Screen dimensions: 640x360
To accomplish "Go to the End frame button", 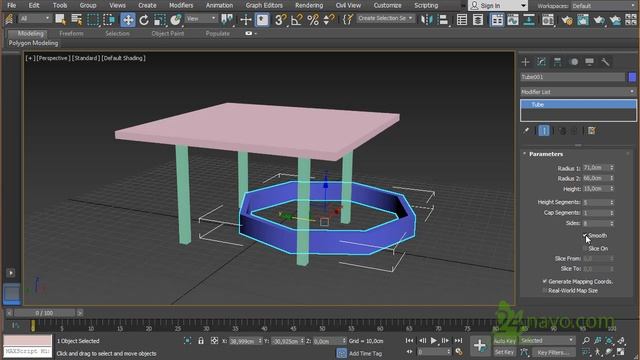I will click(x=458, y=340).
